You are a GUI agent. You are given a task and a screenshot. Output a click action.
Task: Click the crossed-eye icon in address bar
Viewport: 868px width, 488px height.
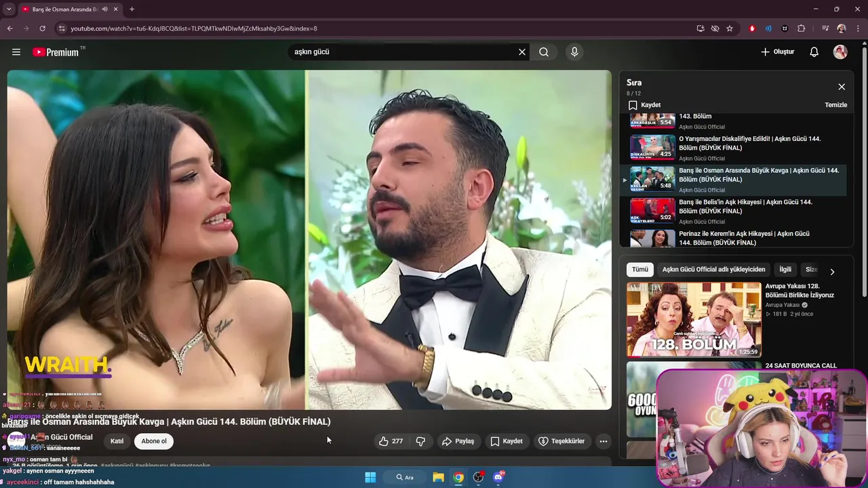[x=715, y=28]
